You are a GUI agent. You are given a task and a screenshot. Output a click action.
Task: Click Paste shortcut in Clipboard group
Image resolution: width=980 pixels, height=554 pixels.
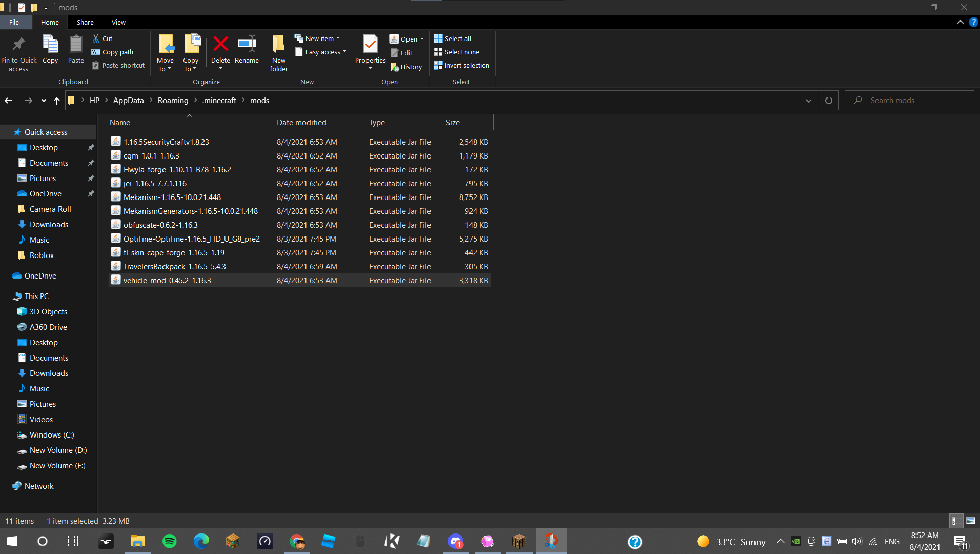point(118,65)
